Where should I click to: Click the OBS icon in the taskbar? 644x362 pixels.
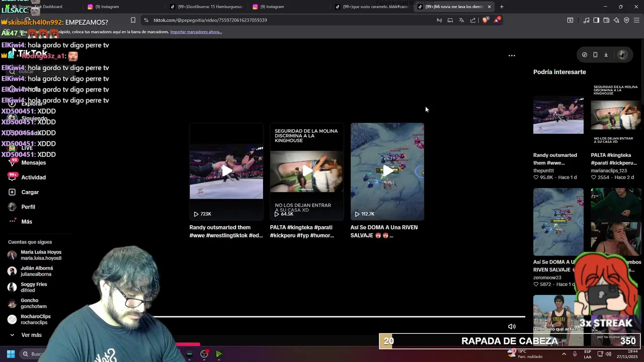204,354
